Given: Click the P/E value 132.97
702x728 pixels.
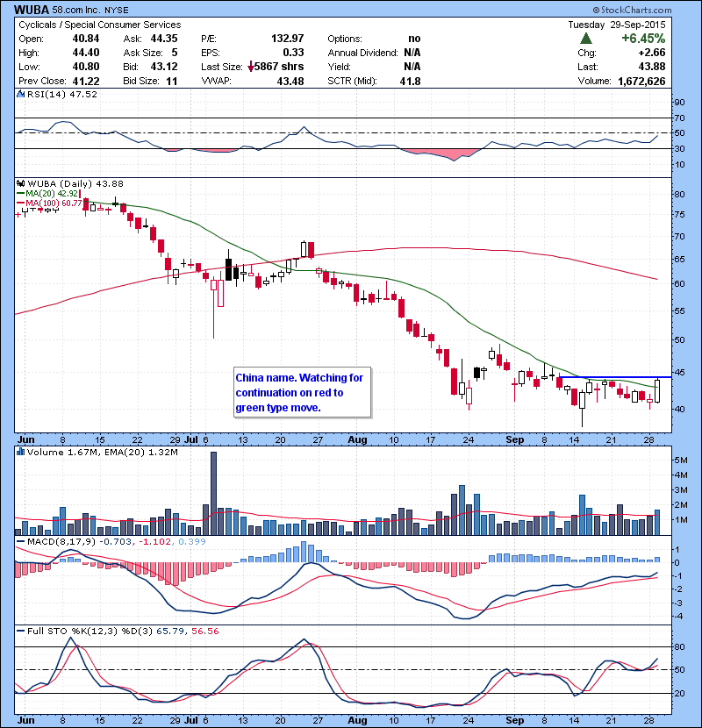Looking at the screenshot, I should [x=288, y=39].
